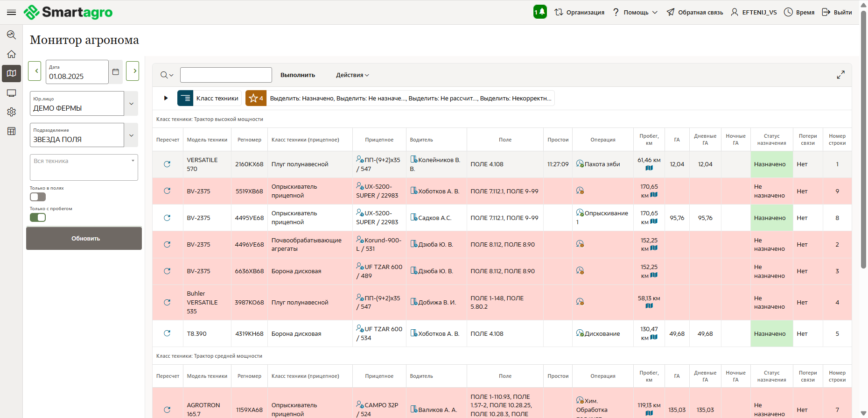Image resolution: width=868 pixels, height=418 pixels.
Task: Click the notifications bell badge
Action: [x=540, y=12]
